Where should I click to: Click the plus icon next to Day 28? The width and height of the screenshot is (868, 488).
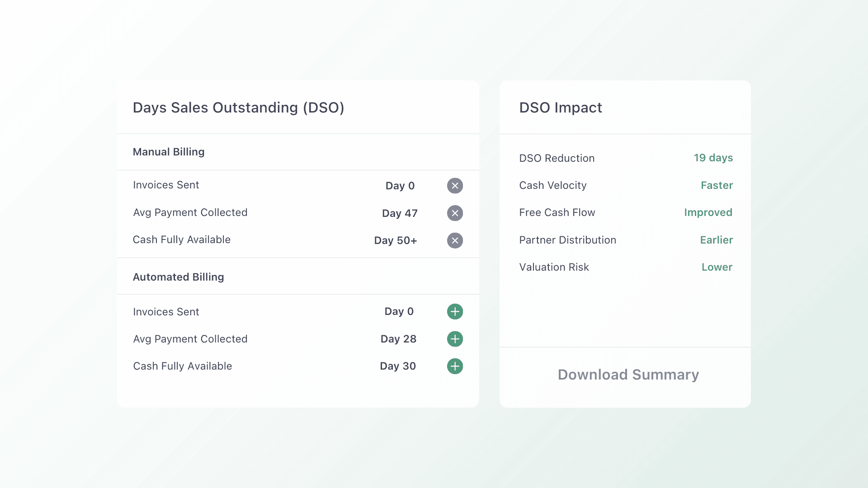pyautogui.click(x=455, y=339)
